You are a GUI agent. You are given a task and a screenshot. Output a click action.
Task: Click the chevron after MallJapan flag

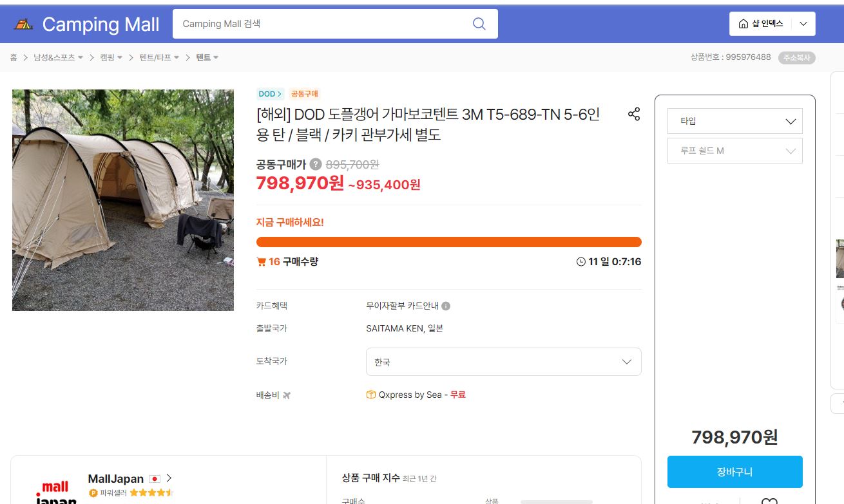[169, 478]
